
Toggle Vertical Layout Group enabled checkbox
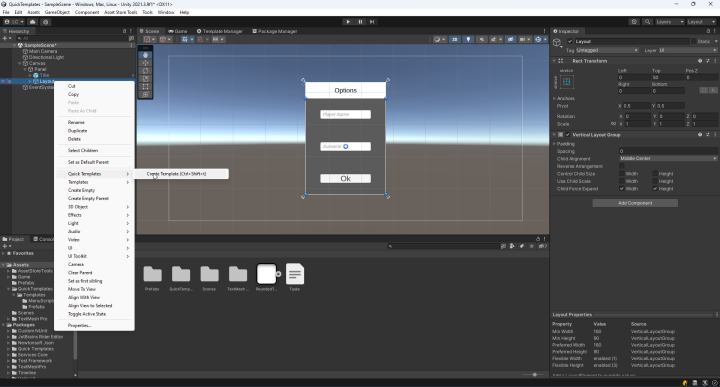(x=568, y=135)
